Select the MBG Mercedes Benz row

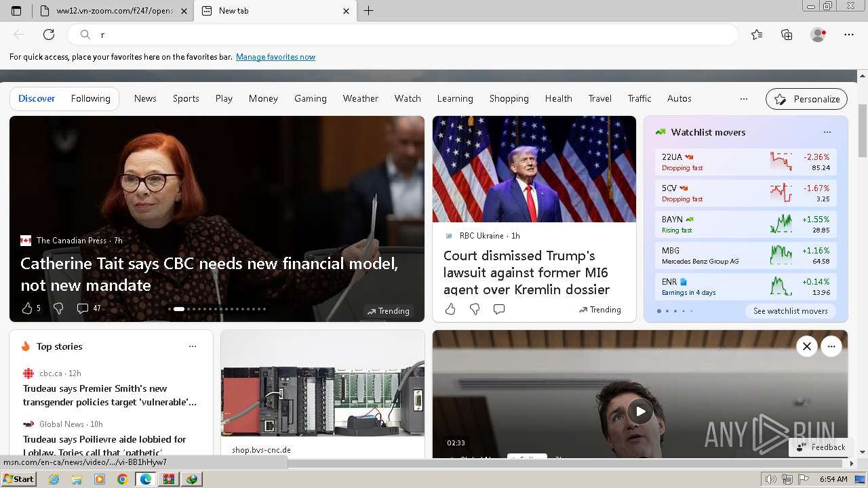coord(746,256)
